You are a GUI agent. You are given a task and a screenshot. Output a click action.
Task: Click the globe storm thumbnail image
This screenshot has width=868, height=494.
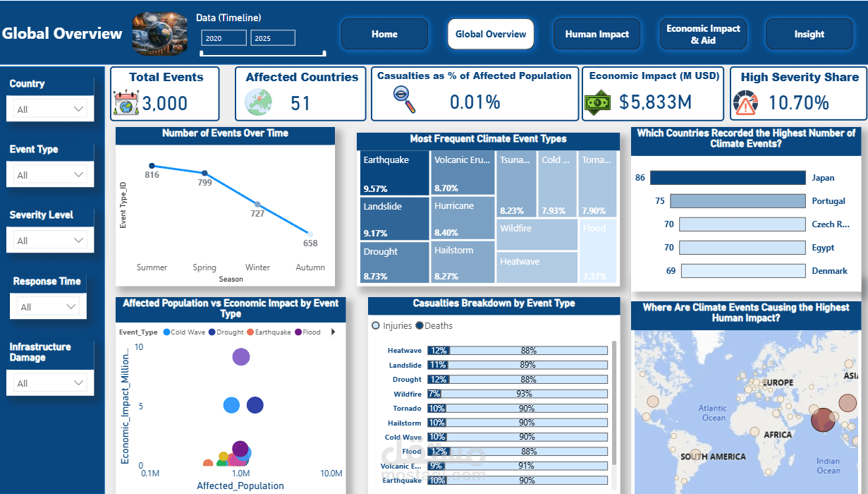click(x=160, y=33)
